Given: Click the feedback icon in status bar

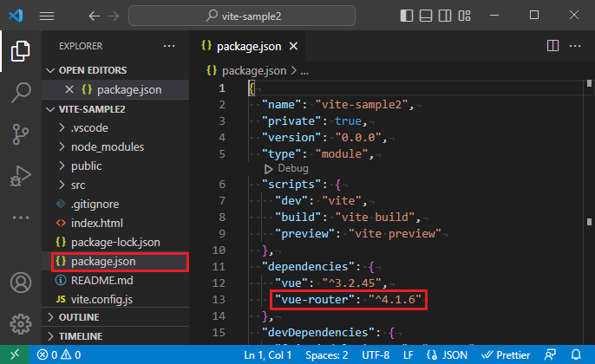Looking at the screenshot, I should click(x=550, y=355).
